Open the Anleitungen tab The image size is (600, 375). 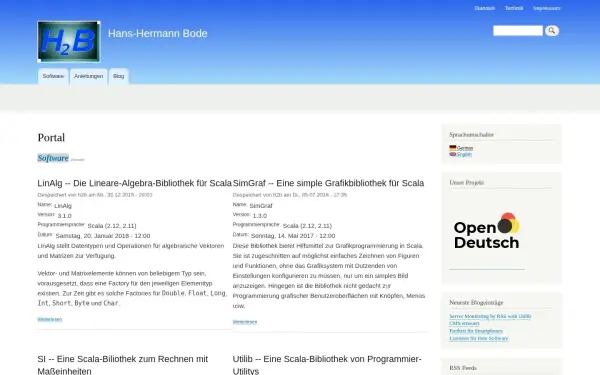pos(88,76)
